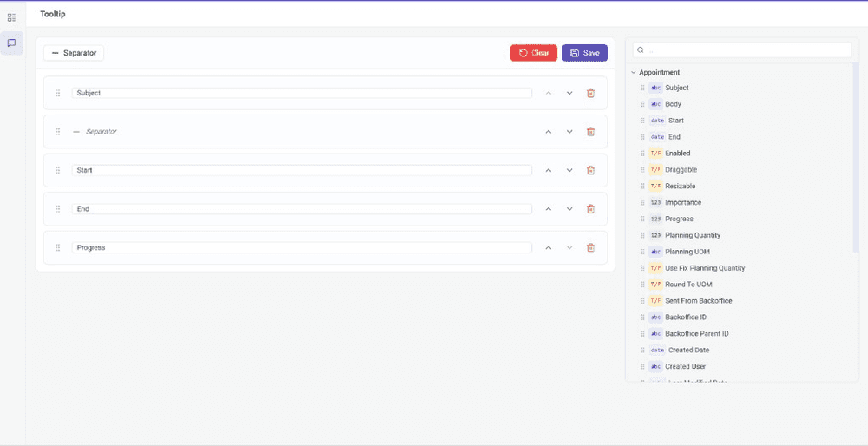Delete the Separator row

click(590, 132)
